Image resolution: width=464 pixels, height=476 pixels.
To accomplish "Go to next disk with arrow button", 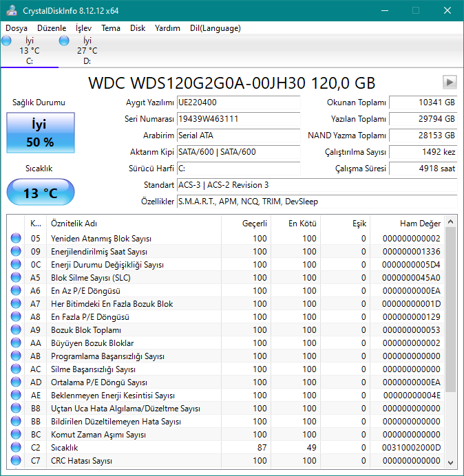I will click(450, 82).
